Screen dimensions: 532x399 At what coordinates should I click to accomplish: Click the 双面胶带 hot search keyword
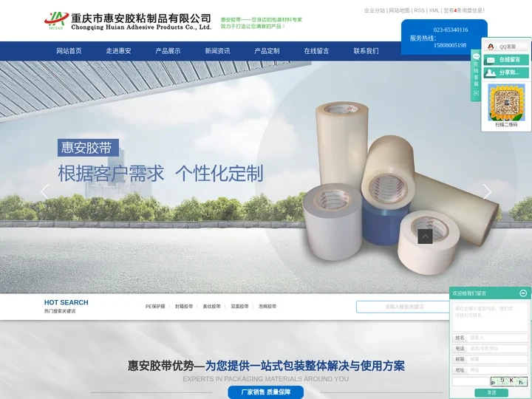tap(239, 307)
